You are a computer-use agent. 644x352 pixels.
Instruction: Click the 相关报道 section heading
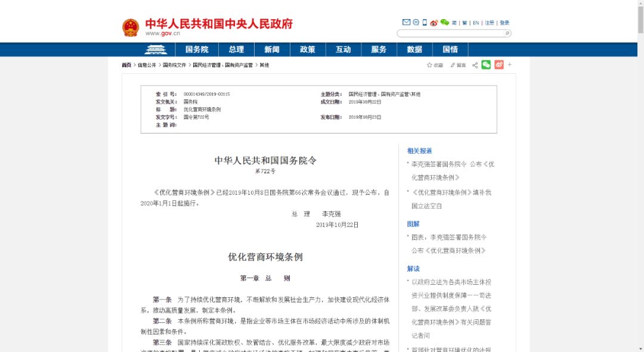coord(419,151)
